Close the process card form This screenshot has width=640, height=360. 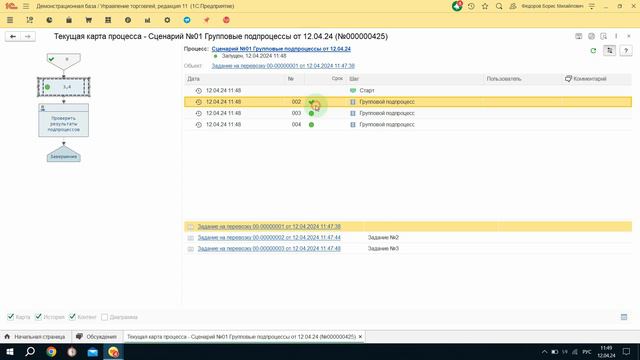[x=629, y=36]
